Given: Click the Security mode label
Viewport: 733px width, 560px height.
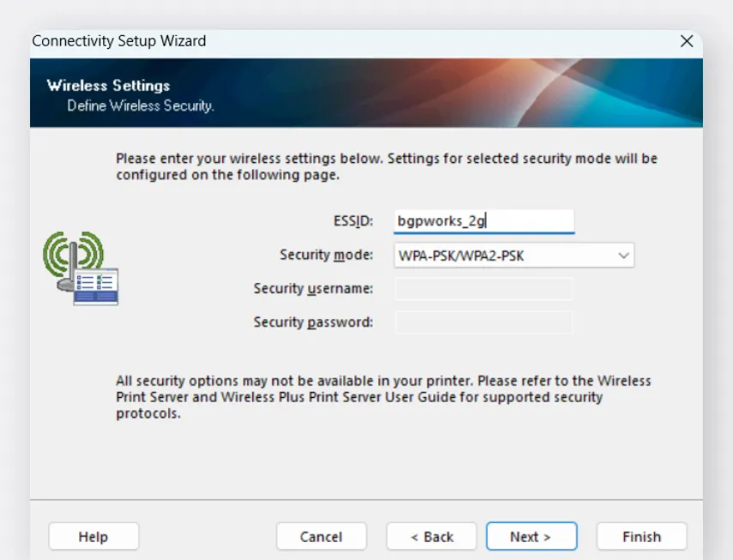Looking at the screenshot, I should [x=326, y=255].
